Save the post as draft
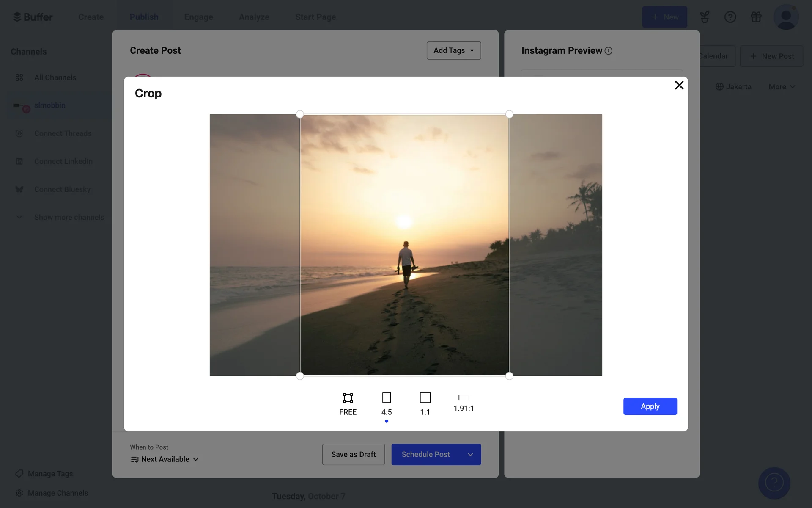This screenshot has width=812, height=508. (353, 454)
